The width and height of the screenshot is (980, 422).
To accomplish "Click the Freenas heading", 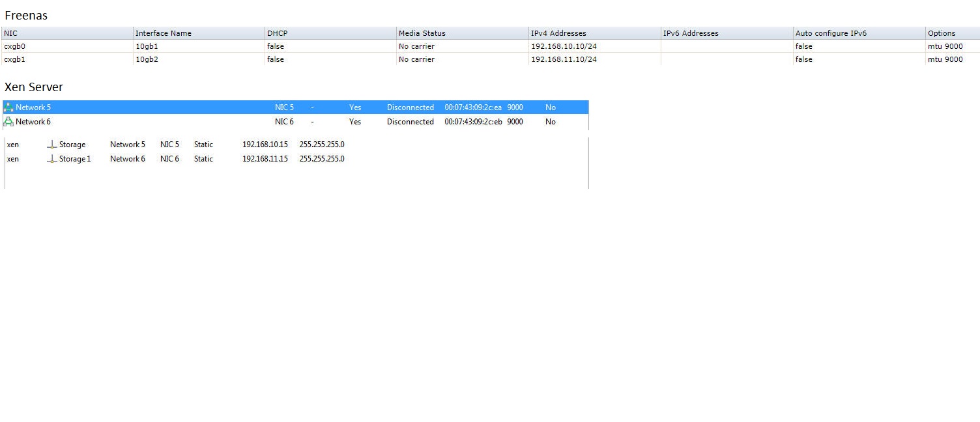I will (26, 16).
